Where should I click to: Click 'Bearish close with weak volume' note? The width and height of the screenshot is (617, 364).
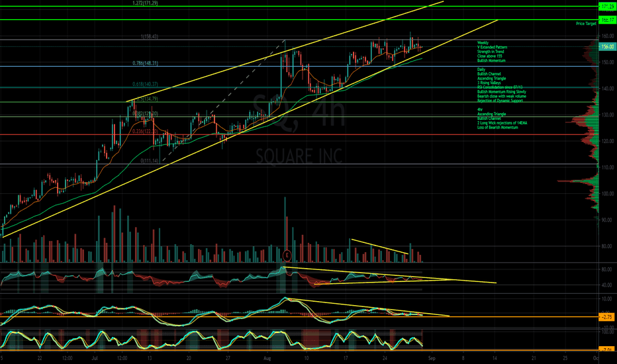pyautogui.click(x=502, y=97)
